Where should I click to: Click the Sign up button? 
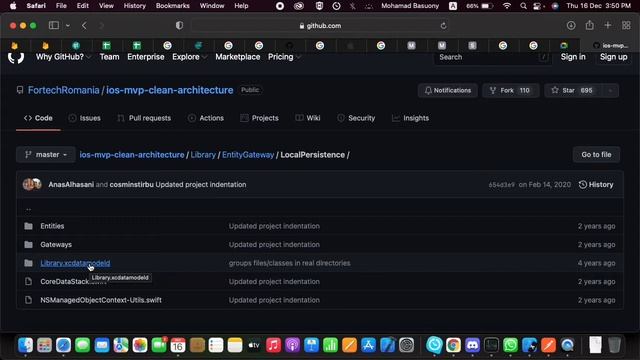click(613, 57)
